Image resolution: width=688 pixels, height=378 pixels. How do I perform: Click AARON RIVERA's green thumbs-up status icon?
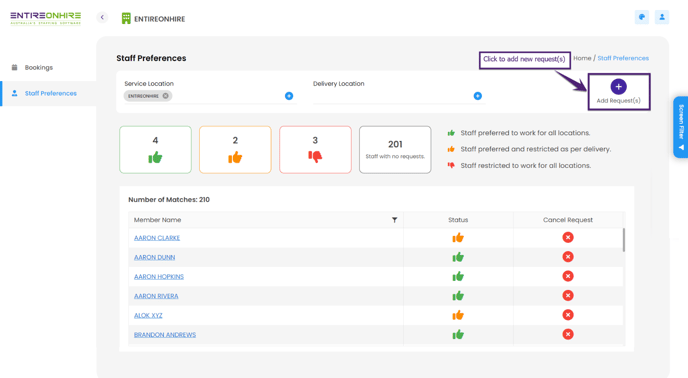coord(458,295)
